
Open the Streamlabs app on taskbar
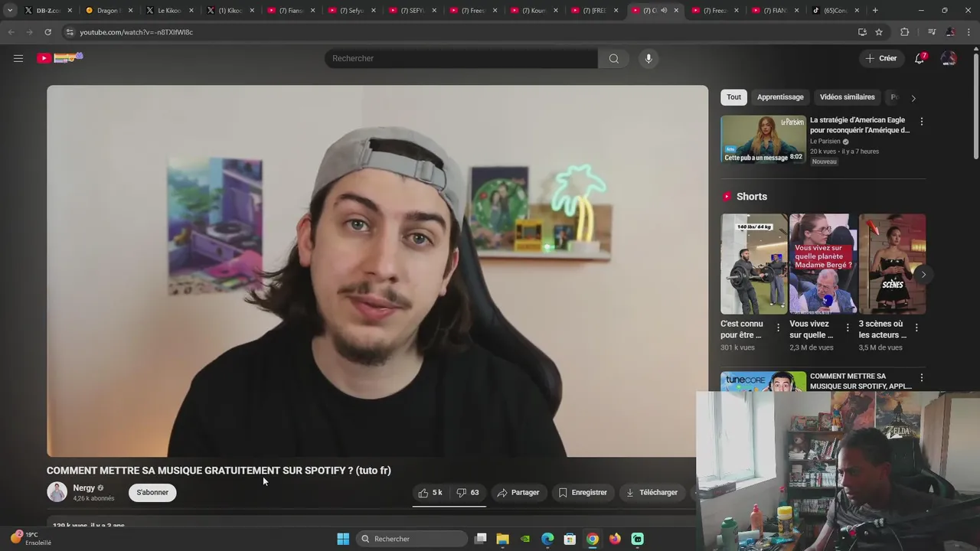637,539
